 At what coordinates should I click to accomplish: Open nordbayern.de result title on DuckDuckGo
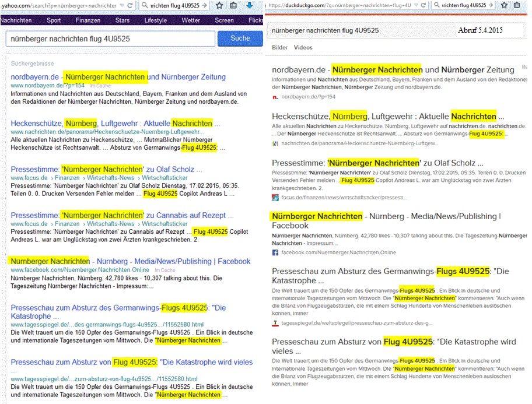pos(393,70)
